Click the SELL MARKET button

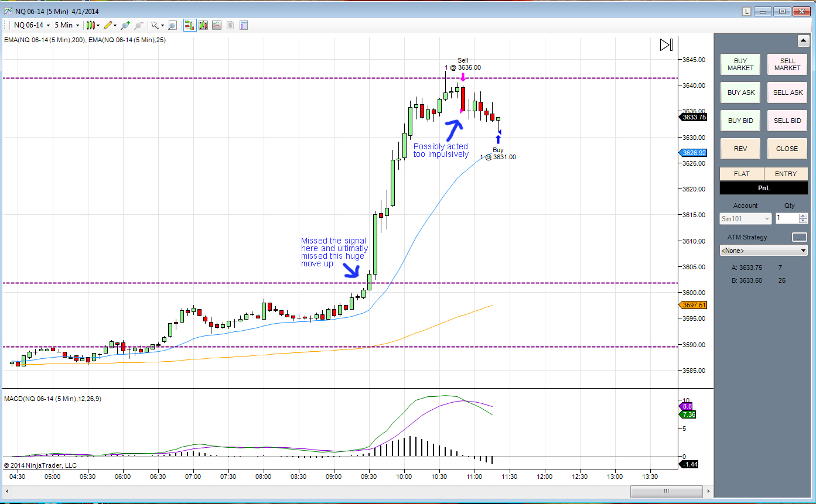click(x=787, y=64)
